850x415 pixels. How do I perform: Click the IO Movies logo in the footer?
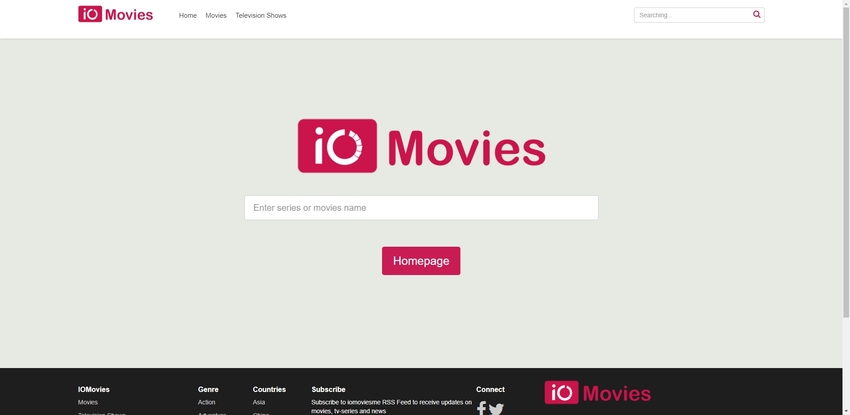coord(597,393)
